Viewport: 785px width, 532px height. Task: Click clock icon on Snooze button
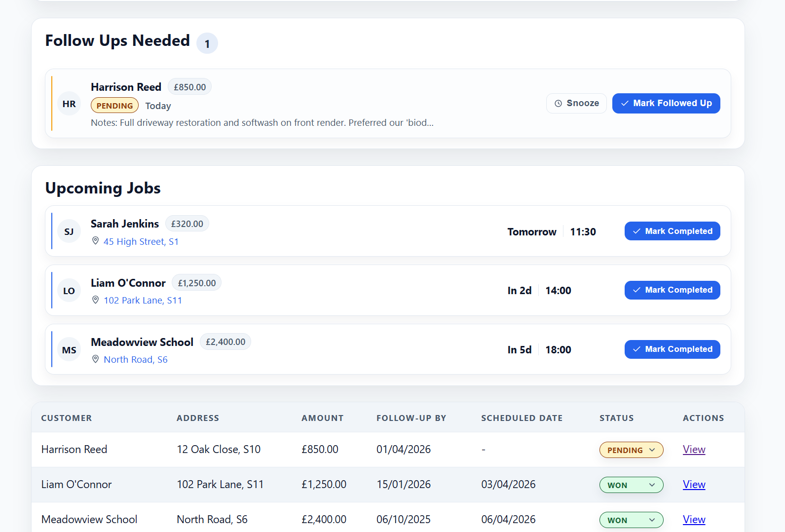tap(559, 104)
